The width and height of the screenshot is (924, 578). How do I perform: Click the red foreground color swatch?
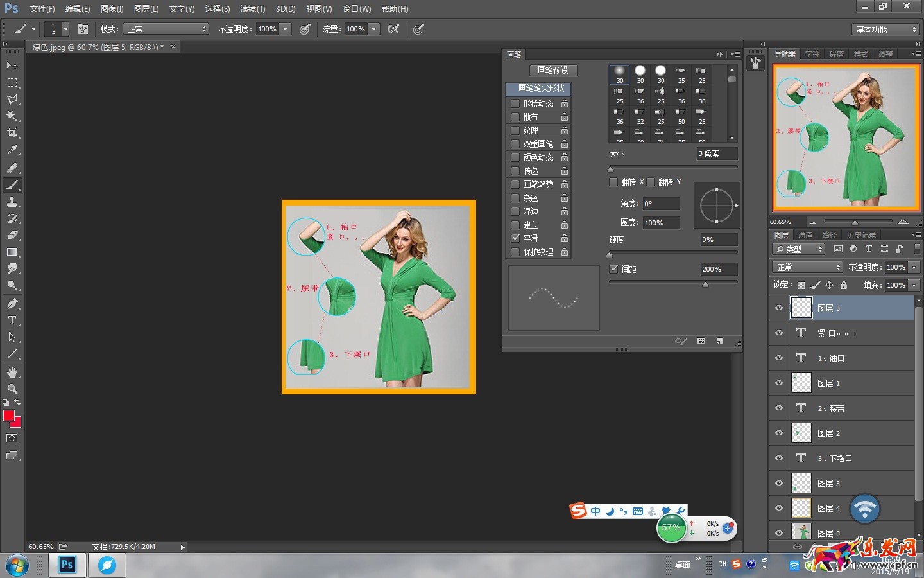click(9, 416)
